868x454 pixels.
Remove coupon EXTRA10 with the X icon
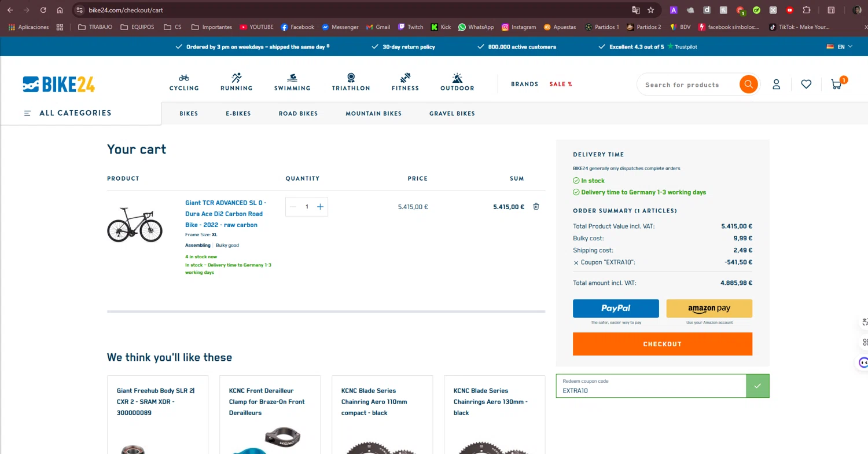[576, 263]
